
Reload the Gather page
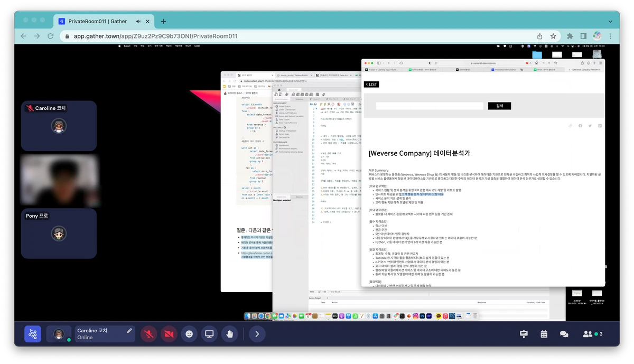coord(51,36)
